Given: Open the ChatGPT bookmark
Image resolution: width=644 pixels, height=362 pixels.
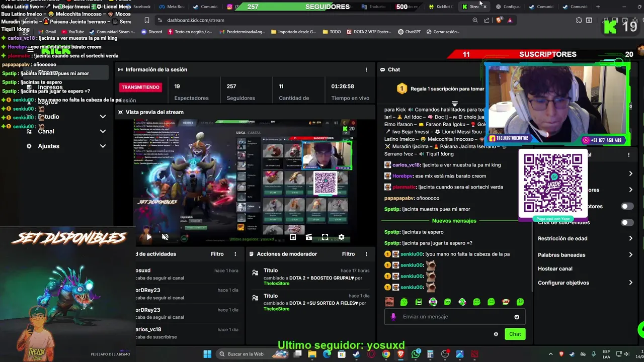Looking at the screenshot, I should (409, 32).
